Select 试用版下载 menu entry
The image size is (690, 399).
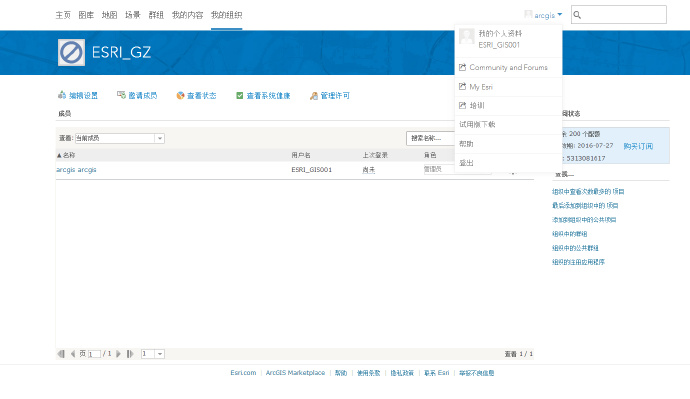pyautogui.click(x=508, y=124)
